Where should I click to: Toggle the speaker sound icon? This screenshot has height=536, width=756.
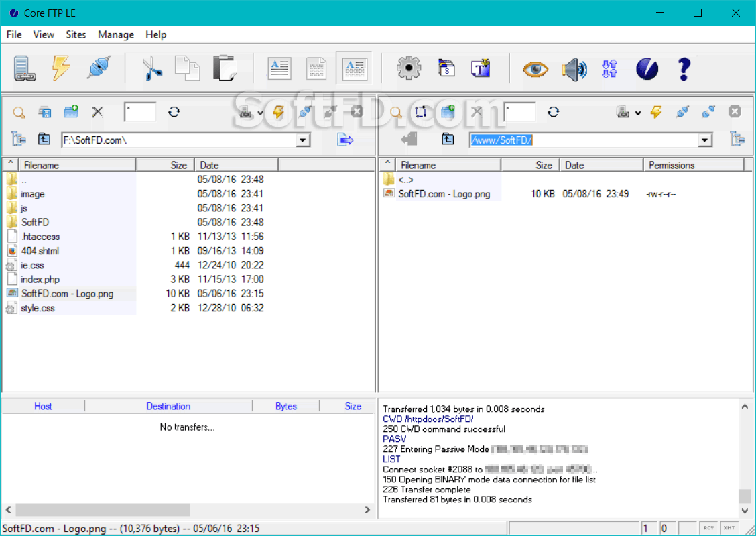(574, 70)
